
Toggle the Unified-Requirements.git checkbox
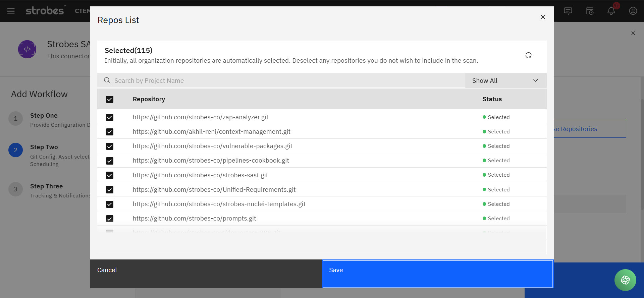tap(110, 190)
